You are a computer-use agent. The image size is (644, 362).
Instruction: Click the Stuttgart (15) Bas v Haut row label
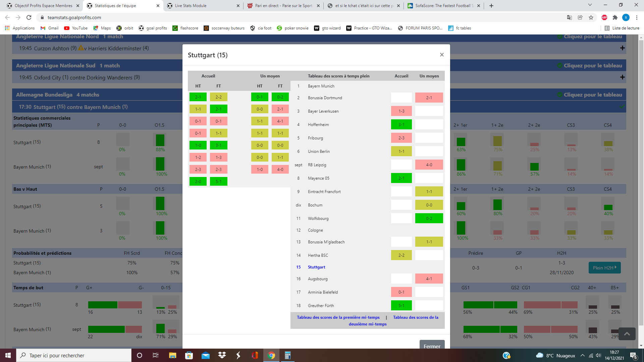point(27,206)
